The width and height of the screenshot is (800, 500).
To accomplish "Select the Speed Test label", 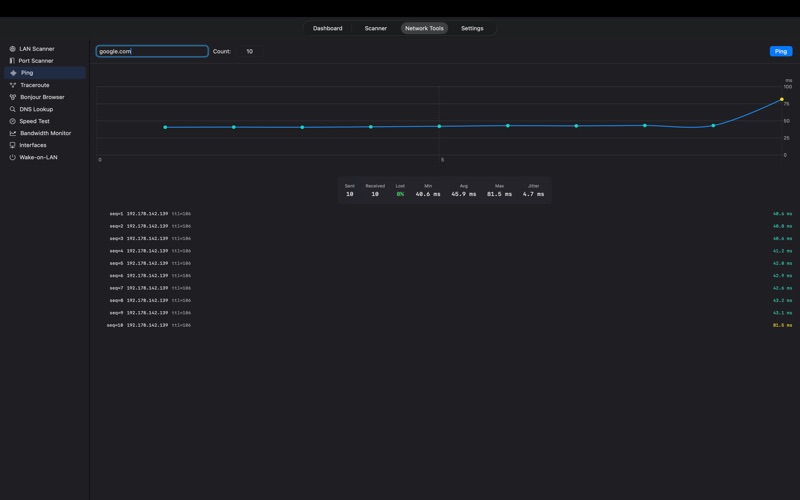I will [x=34, y=121].
